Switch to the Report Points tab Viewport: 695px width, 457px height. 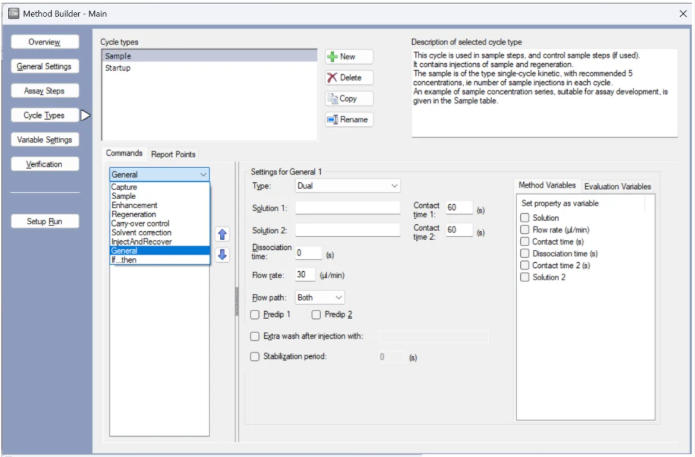click(x=173, y=154)
